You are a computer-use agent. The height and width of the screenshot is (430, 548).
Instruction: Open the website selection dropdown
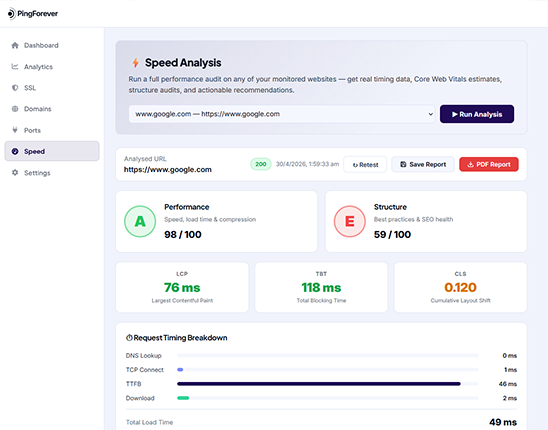pyautogui.click(x=282, y=114)
